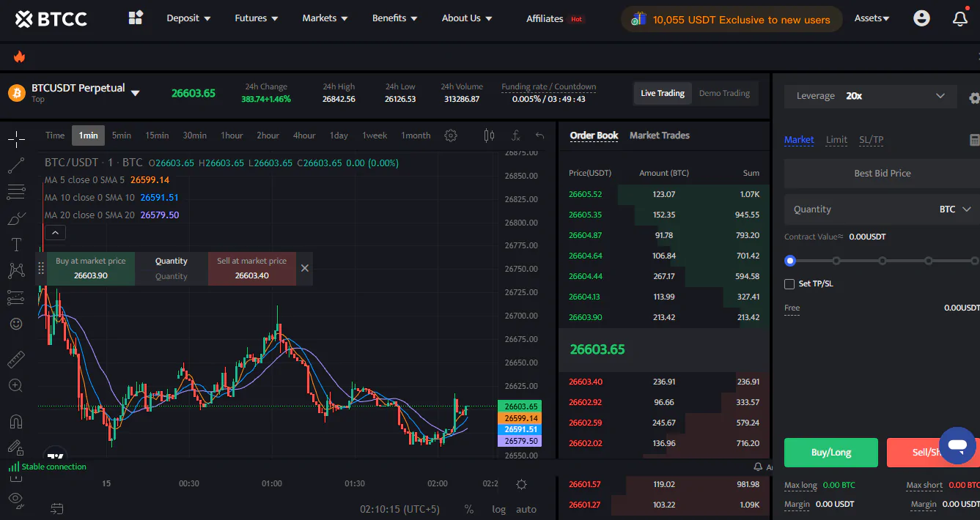
Task: Switch to Demo Trading mode
Action: [x=724, y=93]
